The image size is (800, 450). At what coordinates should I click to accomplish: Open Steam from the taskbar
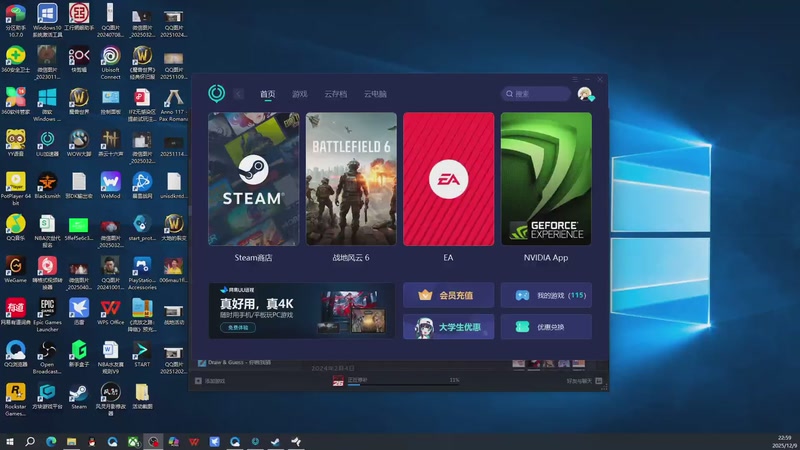[276, 441]
